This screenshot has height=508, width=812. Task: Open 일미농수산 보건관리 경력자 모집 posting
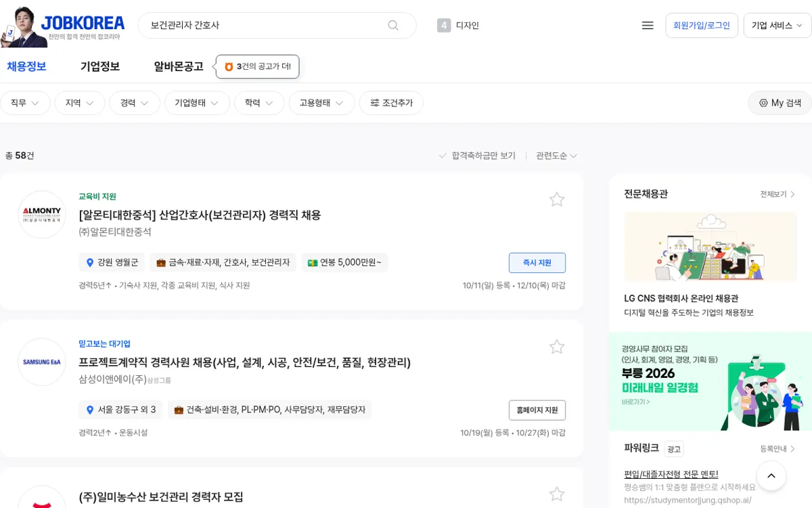click(x=161, y=497)
